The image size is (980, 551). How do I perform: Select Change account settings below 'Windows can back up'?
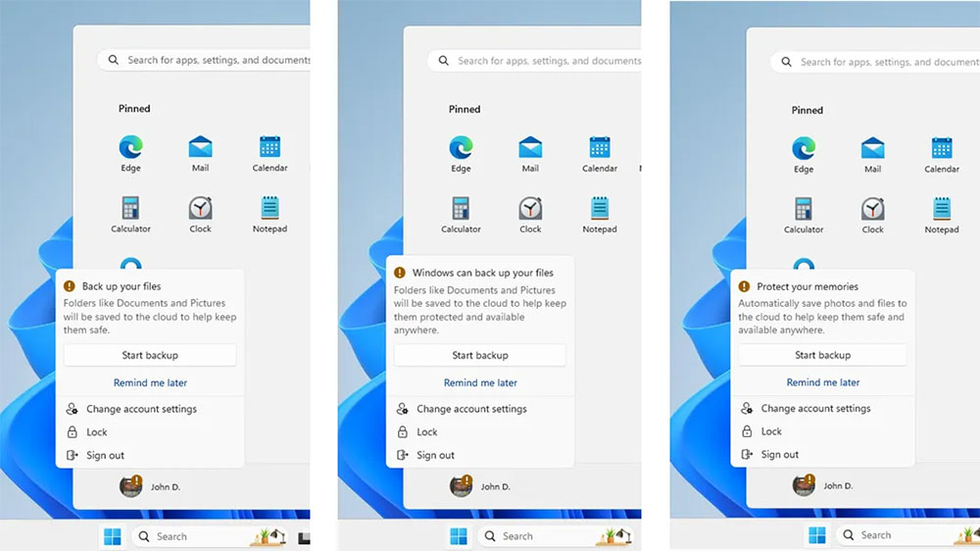(x=480, y=409)
